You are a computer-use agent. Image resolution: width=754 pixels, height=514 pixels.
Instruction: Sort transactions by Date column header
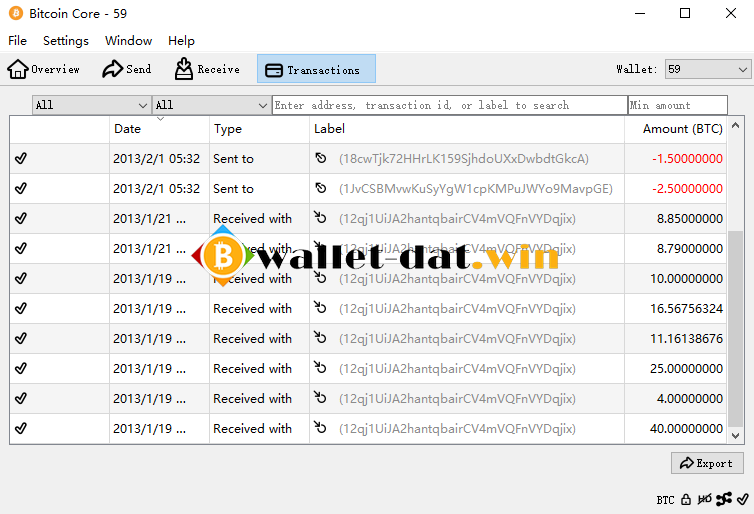(159, 129)
